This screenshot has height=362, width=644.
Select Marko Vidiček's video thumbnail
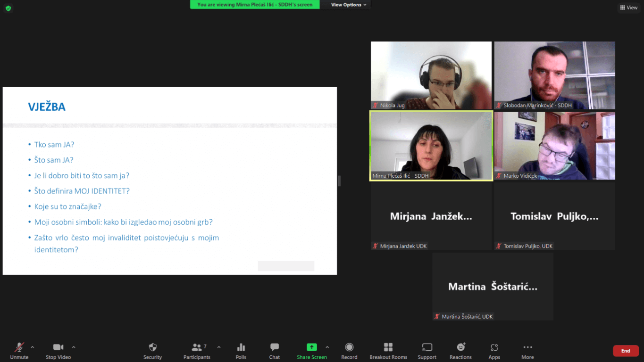pos(554,146)
